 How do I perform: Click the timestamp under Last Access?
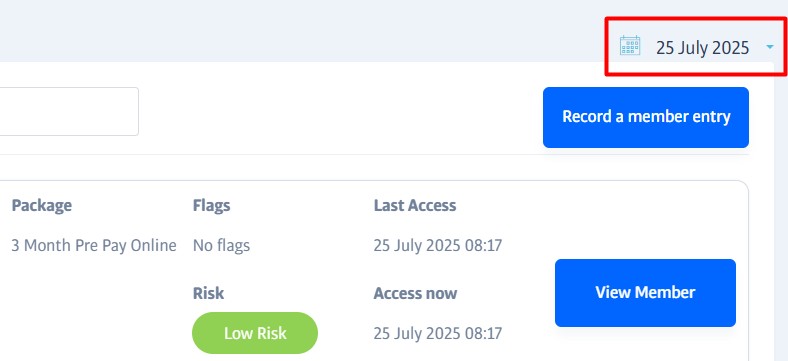coord(438,245)
